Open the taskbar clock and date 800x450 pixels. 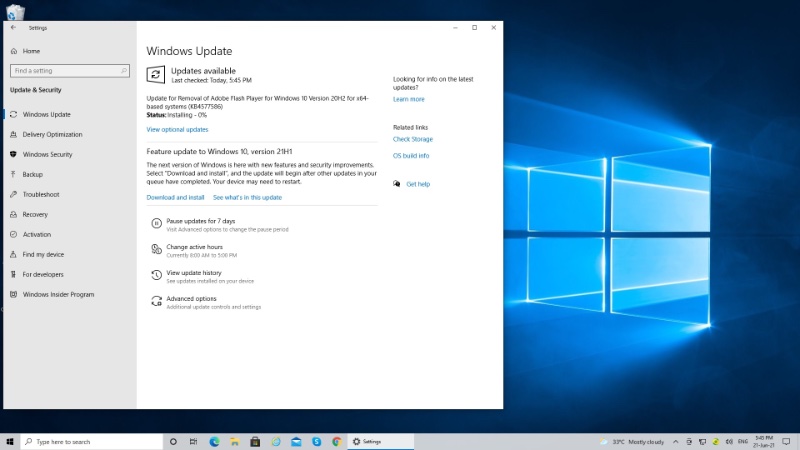(x=764, y=442)
